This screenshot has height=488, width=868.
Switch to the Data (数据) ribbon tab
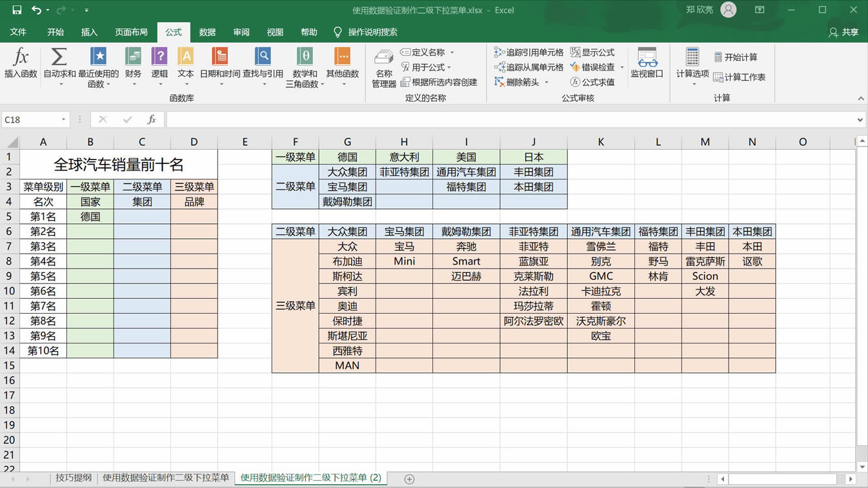tap(207, 32)
